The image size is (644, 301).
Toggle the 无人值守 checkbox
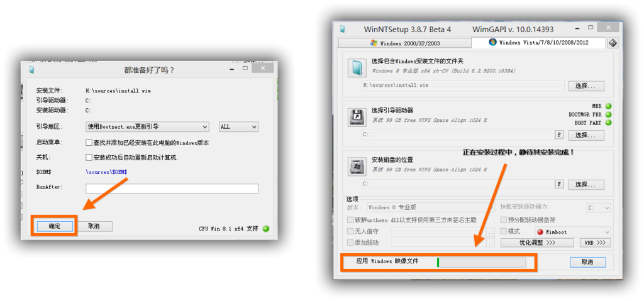click(x=350, y=231)
